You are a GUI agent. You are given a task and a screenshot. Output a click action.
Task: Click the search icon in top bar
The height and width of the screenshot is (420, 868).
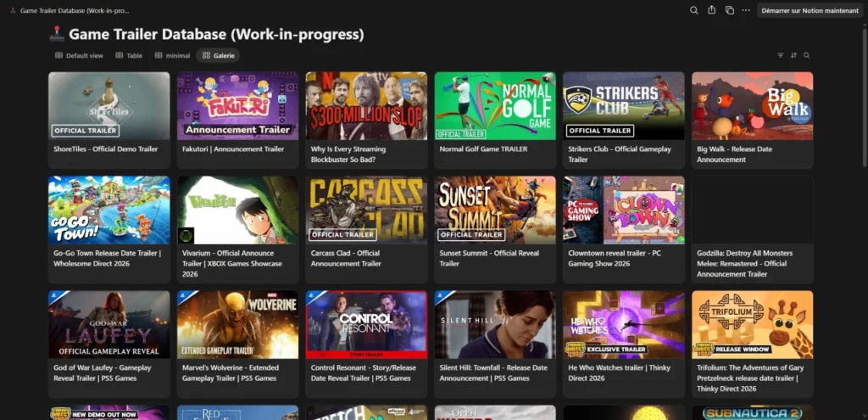(693, 10)
